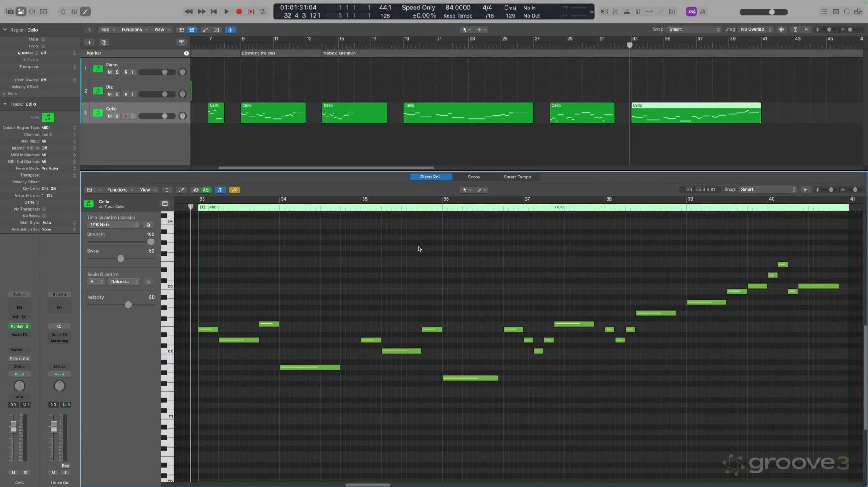Image resolution: width=868 pixels, height=487 pixels.
Task: Record-enable the Cello track
Action: tap(126, 117)
